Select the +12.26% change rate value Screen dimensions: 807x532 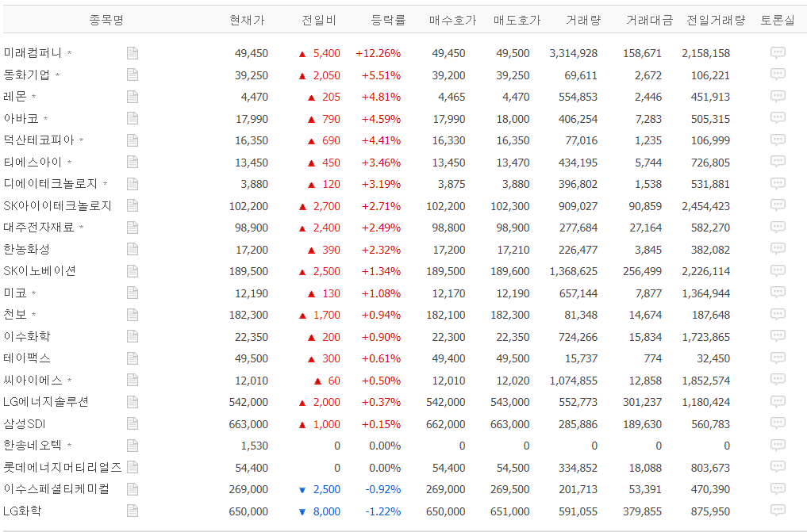pos(379,53)
